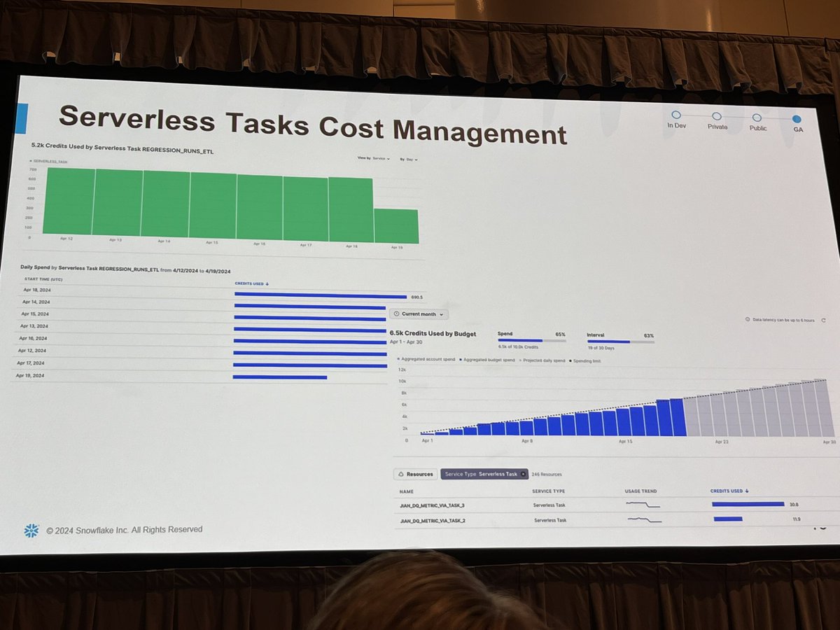Open the 'By Day' granularity dropdown
The height and width of the screenshot is (630, 840).
pos(409,160)
